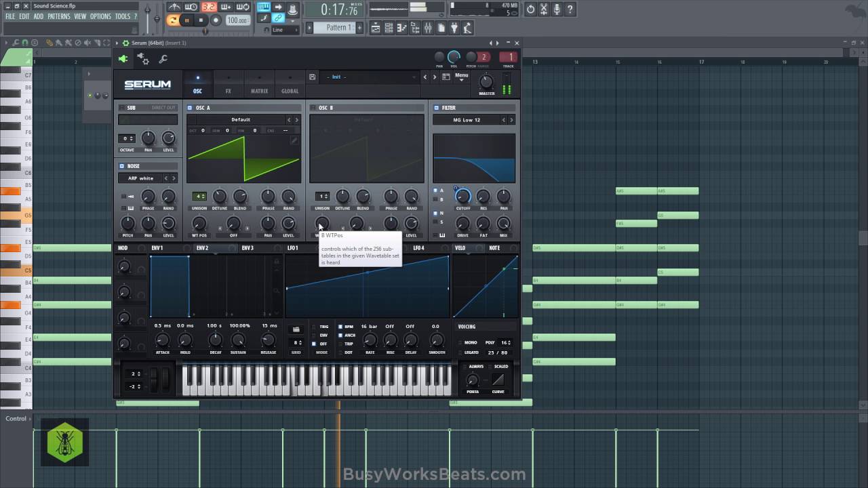Select TRIG LFO mode
The height and width of the screenshot is (488, 868).
pyautogui.click(x=314, y=327)
